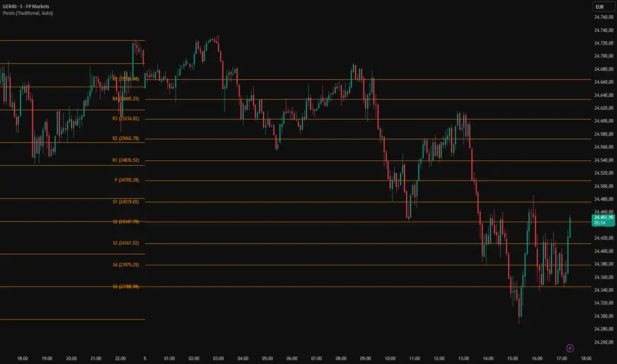Select the S5 (23788.98) support label
The width and height of the screenshot is (617, 364).
point(125,287)
